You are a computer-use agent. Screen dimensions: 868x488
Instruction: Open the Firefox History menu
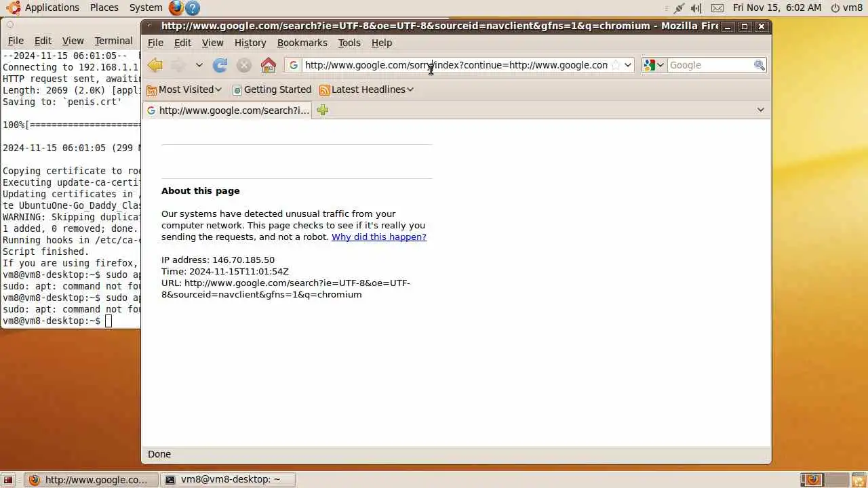pos(250,43)
